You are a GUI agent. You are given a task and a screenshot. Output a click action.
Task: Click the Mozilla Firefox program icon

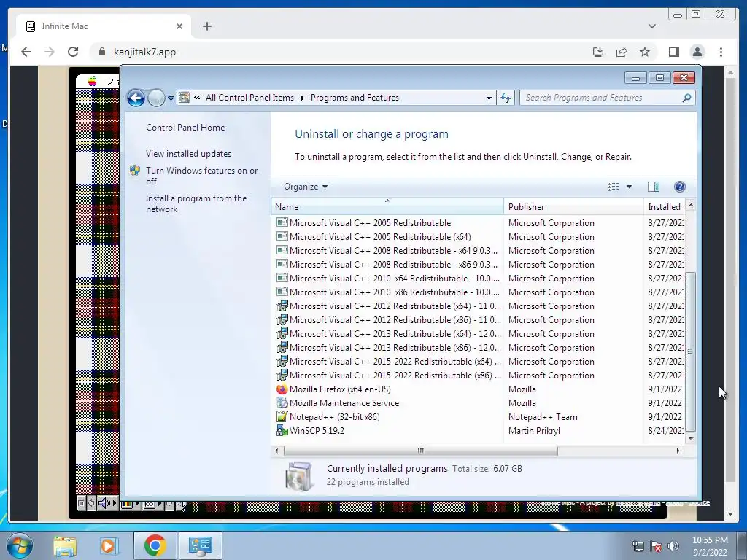click(282, 389)
